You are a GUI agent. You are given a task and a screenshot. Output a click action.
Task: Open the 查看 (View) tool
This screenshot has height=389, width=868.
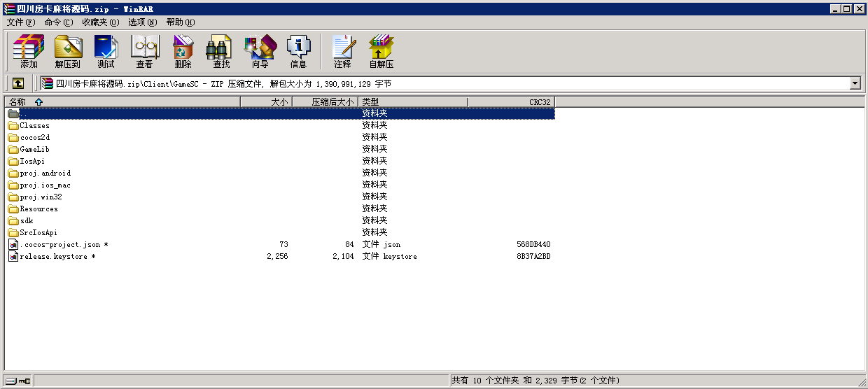pyautogui.click(x=144, y=51)
